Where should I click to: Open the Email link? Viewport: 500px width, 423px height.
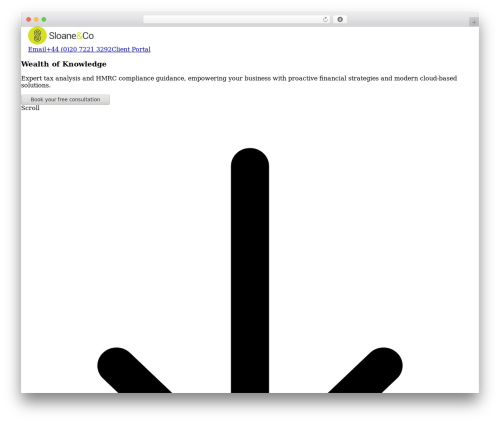[x=37, y=49]
